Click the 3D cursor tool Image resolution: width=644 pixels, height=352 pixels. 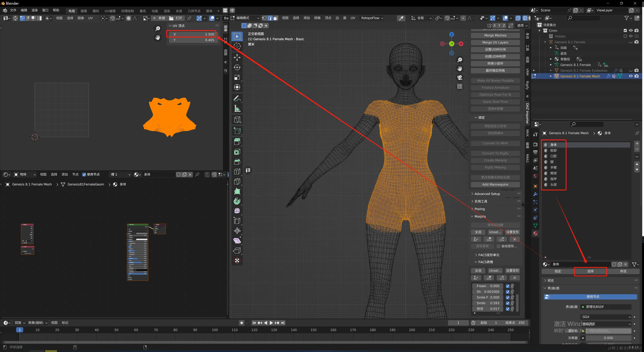(237, 46)
